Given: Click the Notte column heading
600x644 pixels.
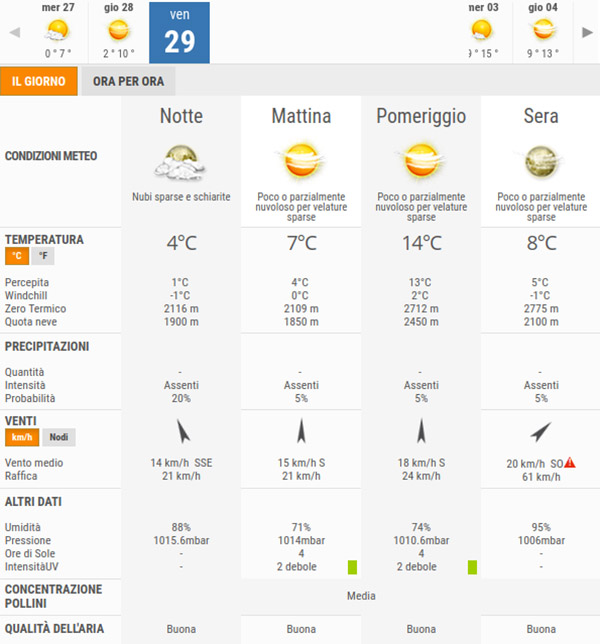Looking at the screenshot, I should [x=181, y=116].
